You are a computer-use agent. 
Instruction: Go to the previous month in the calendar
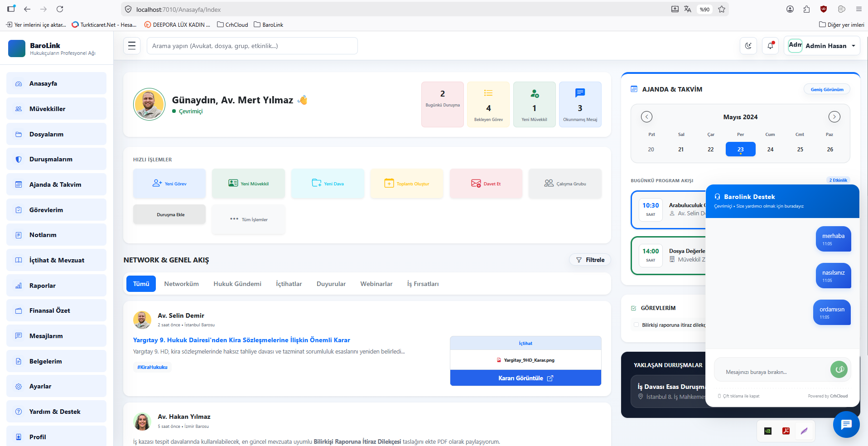point(646,117)
